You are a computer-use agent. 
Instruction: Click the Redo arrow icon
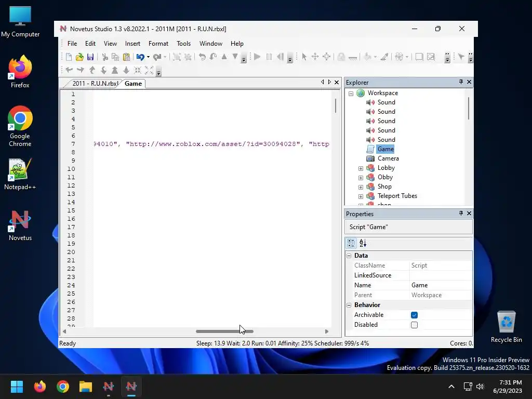pos(157,57)
